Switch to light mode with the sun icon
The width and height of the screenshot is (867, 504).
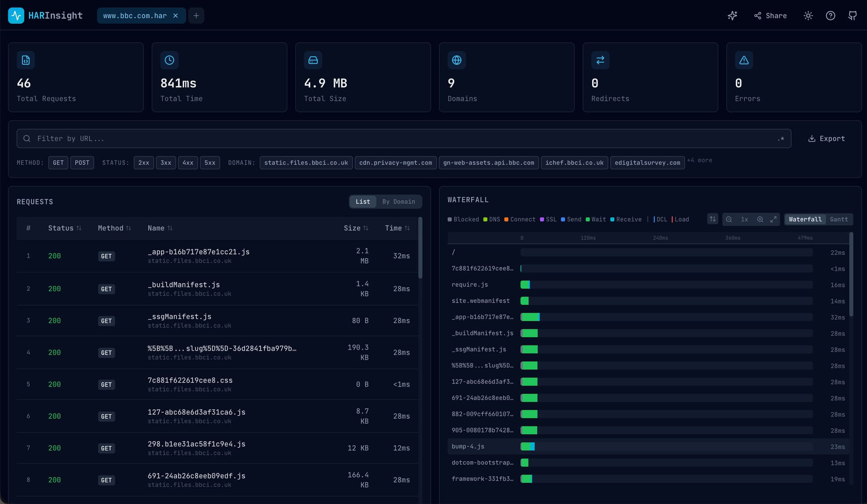(x=808, y=16)
